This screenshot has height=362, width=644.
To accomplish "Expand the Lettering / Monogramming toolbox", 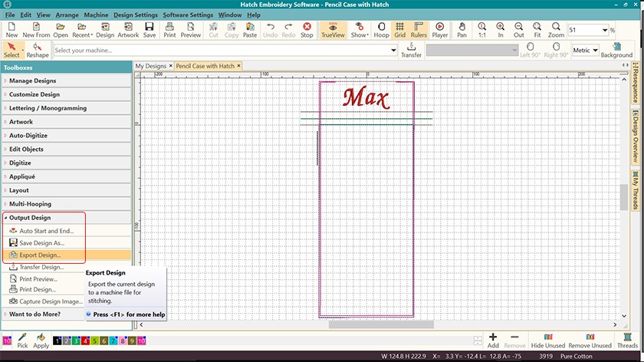I will (48, 108).
